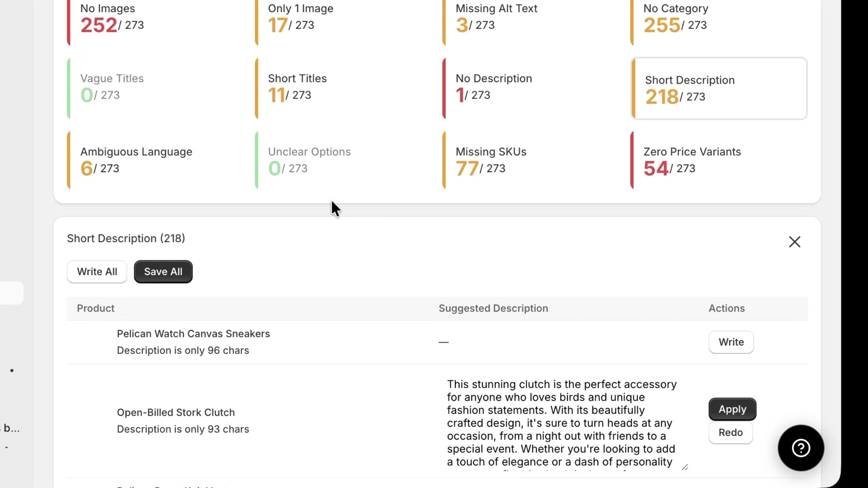The height and width of the screenshot is (488, 868).
Task: Apply suggested description for Open-Billed Stork Clutch
Action: (732, 409)
